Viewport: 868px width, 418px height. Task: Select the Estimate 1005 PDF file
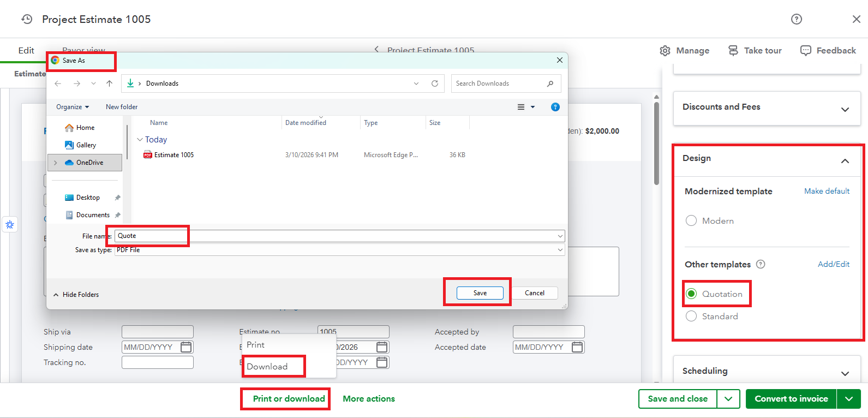173,155
